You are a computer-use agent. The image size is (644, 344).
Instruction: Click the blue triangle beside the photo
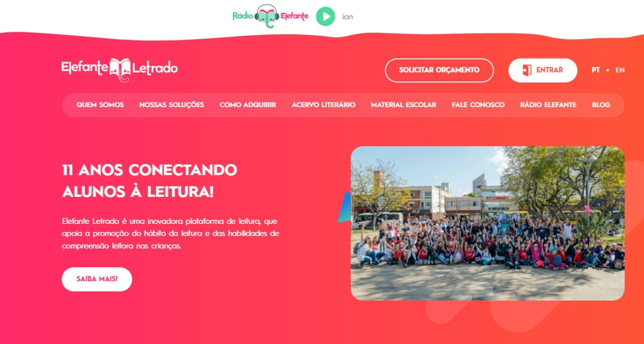345,207
